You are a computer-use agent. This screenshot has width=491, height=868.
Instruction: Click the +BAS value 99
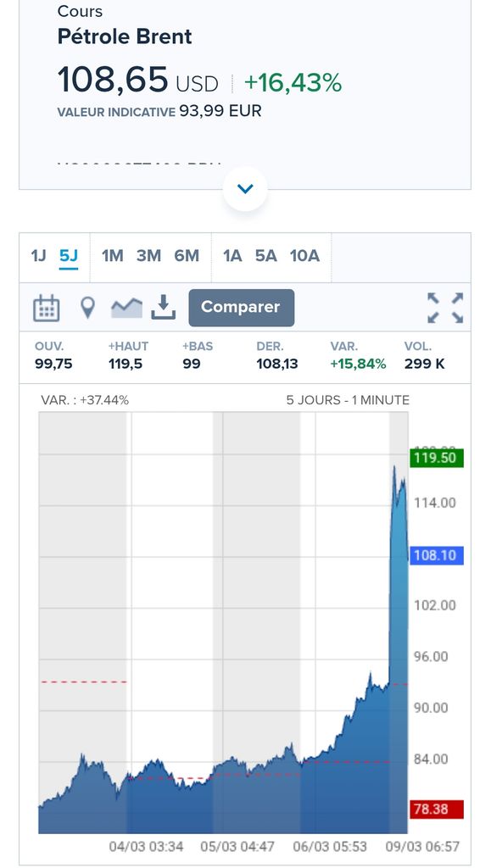click(x=192, y=364)
